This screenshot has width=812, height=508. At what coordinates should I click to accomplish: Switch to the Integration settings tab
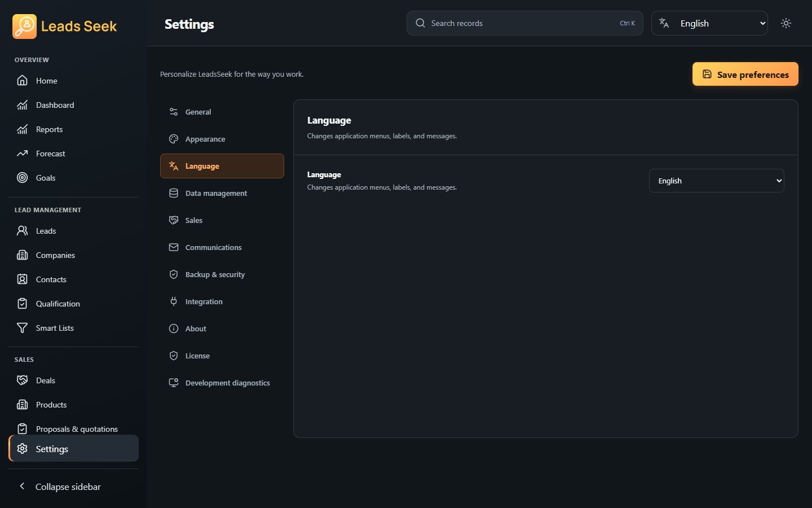(222, 301)
